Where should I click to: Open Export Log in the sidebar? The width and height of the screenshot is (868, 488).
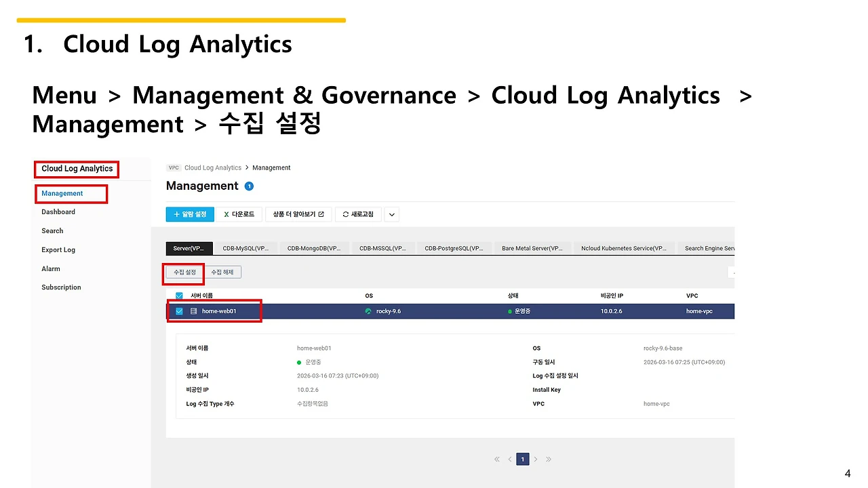pos(58,250)
